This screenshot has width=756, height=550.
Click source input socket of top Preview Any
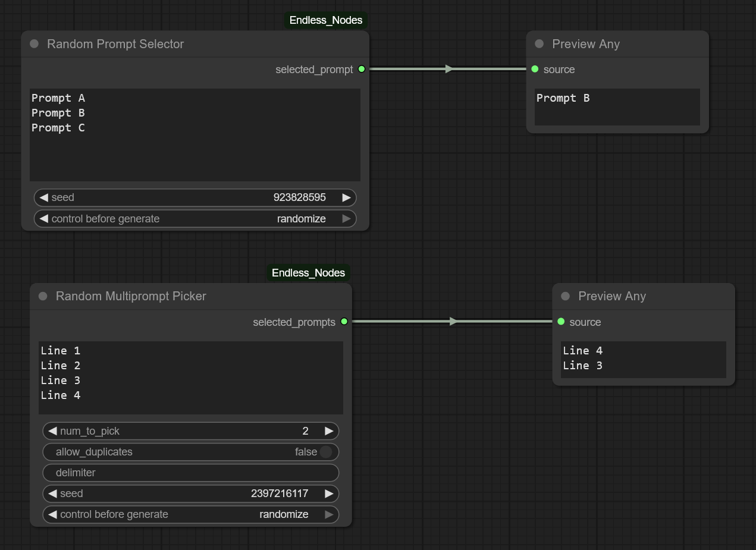coord(535,70)
